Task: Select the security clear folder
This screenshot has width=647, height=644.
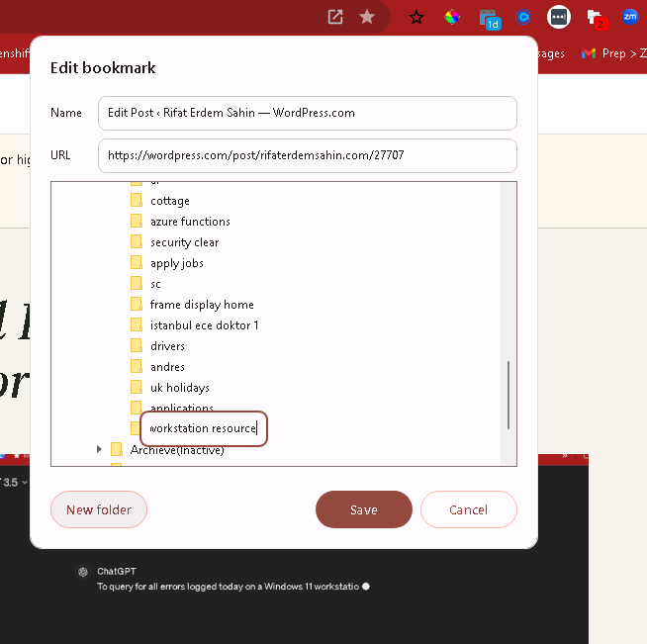Action: [x=184, y=242]
